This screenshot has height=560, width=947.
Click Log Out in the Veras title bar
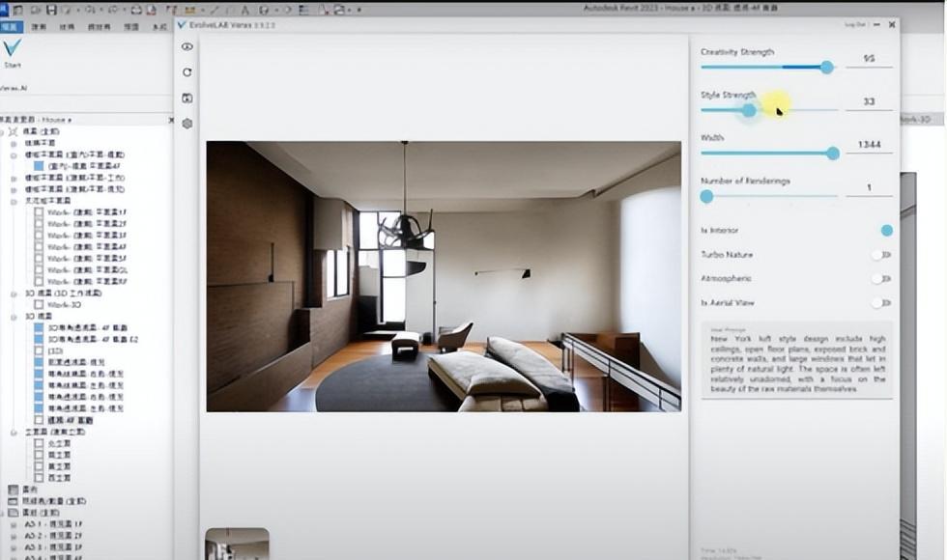[854, 25]
